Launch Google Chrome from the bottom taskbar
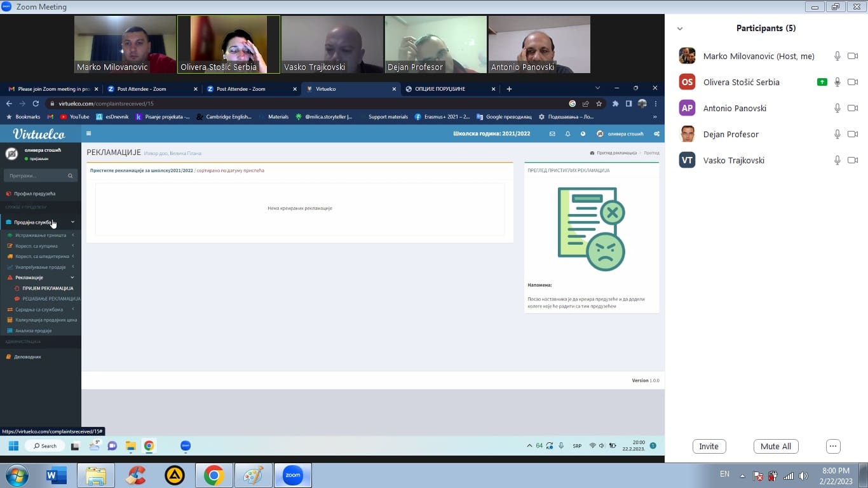The width and height of the screenshot is (868, 488). pyautogui.click(x=214, y=475)
